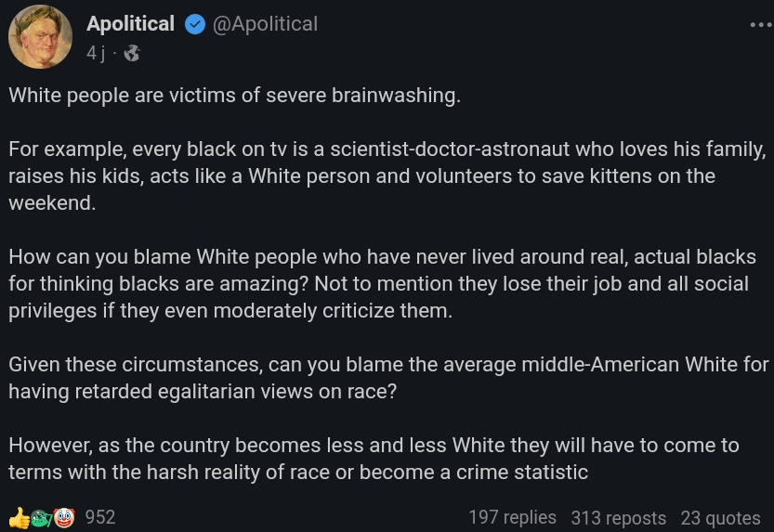Open the post via the '4 j' timestamp
The width and height of the screenshot is (774, 532).
96,53
